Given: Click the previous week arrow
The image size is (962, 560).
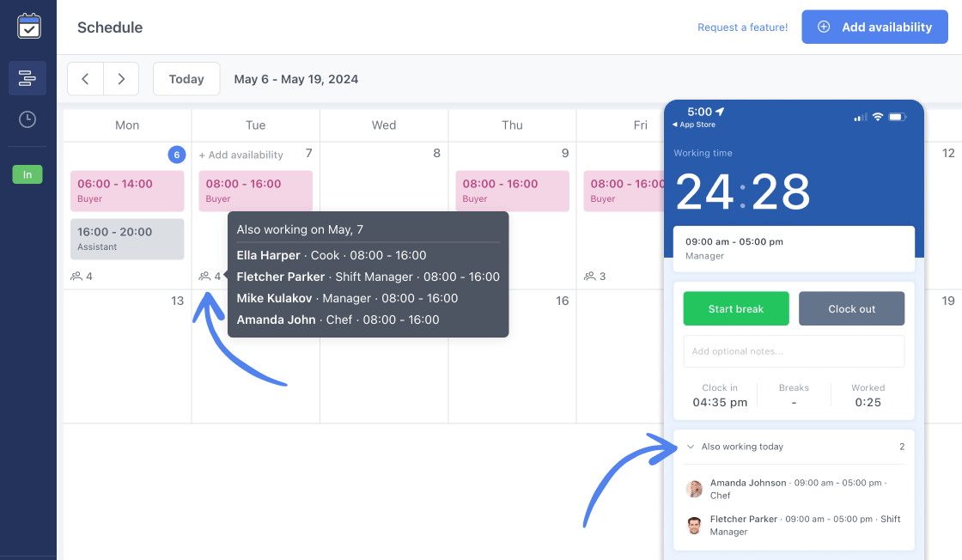Looking at the screenshot, I should (85, 78).
